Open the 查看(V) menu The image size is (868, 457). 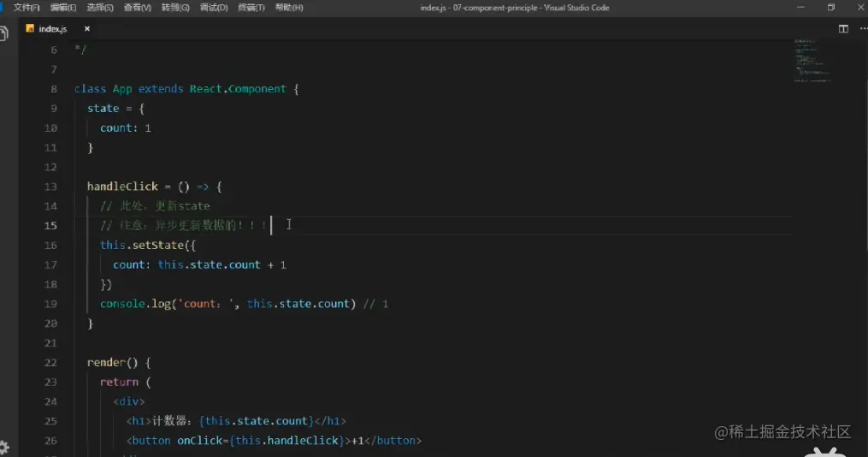[x=138, y=8]
